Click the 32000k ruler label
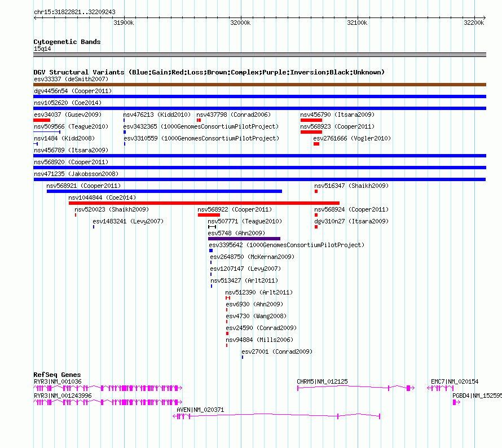This screenshot has height=448, width=502. pos(240,23)
